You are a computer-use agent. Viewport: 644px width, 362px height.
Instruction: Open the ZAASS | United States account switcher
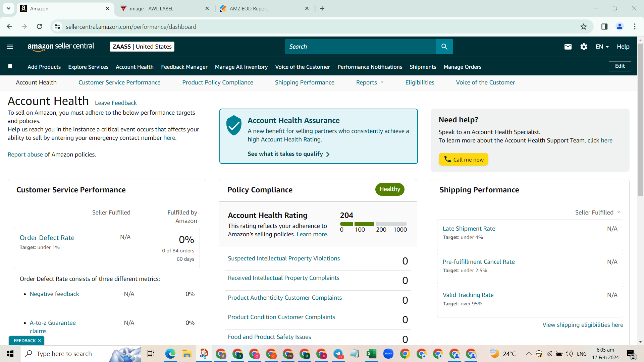[142, 47]
